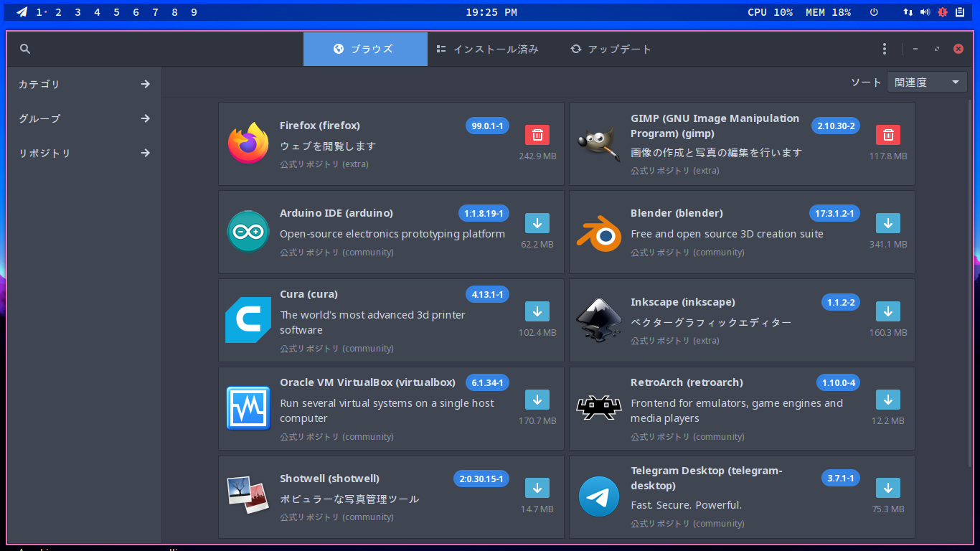Click the MEM 18% indicator

[x=828, y=12]
